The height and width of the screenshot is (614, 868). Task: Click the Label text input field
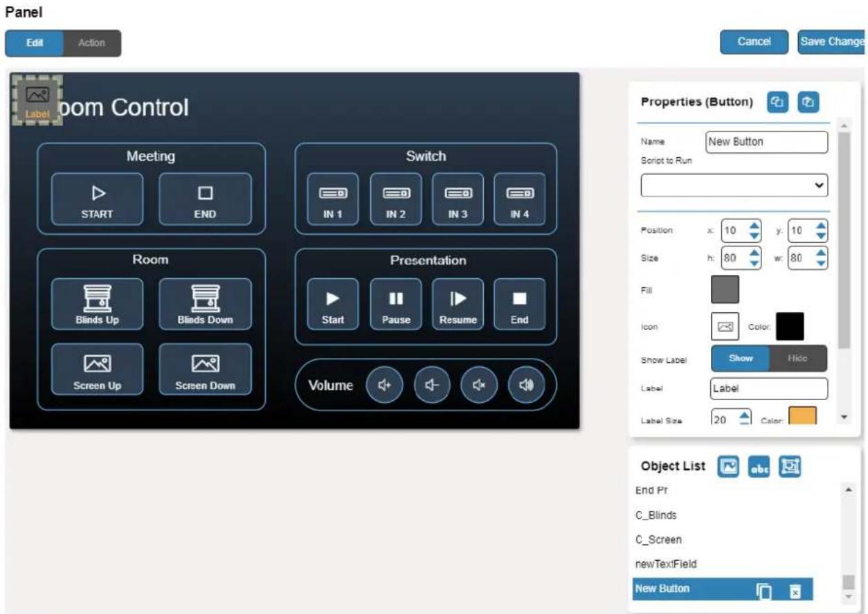(x=769, y=388)
